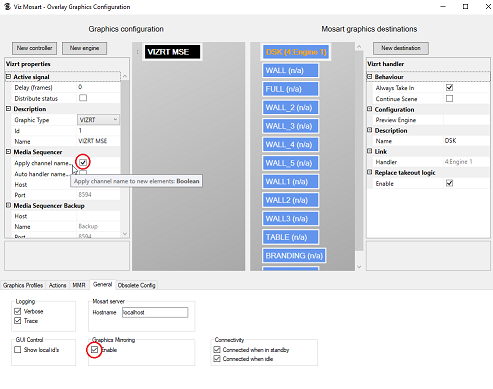The width and height of the screenshot is (493, 389).
Task: Collapse the Active signal section
Action: (x=8, y=77)
